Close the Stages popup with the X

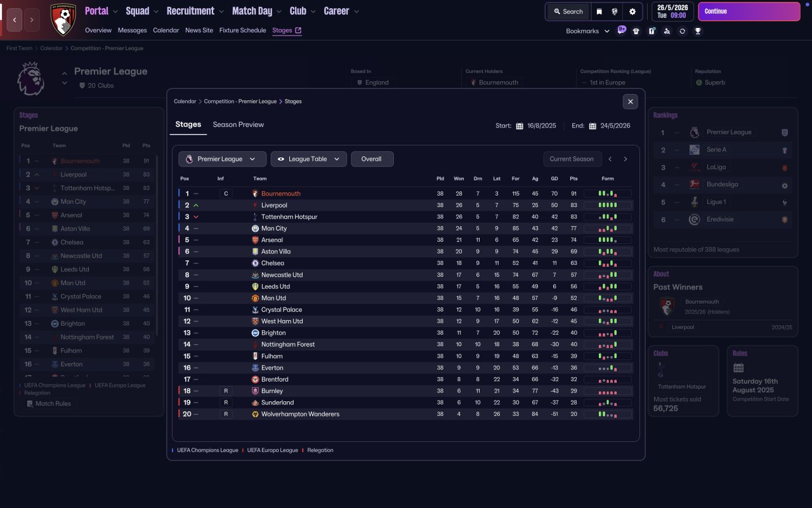(630, 102)
